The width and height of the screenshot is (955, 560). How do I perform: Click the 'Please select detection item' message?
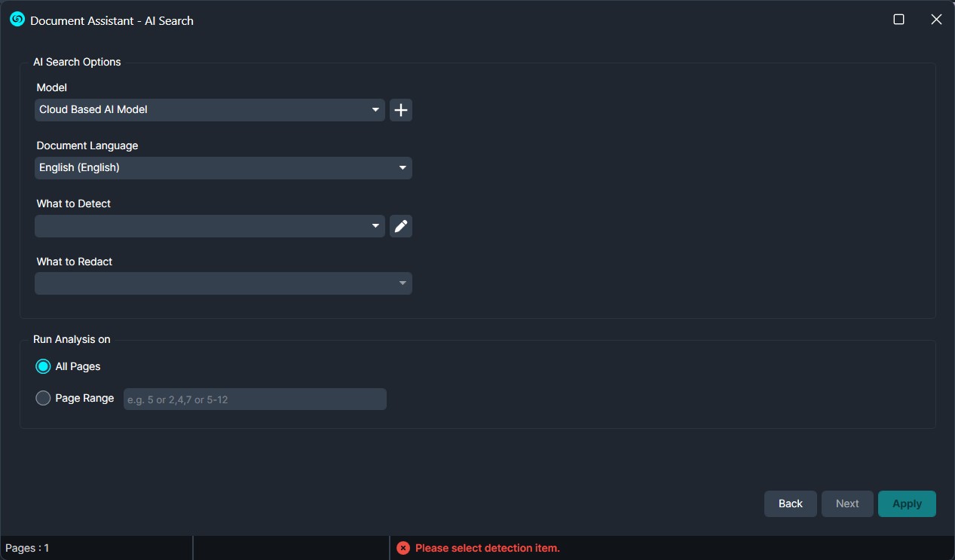(487, 548)
